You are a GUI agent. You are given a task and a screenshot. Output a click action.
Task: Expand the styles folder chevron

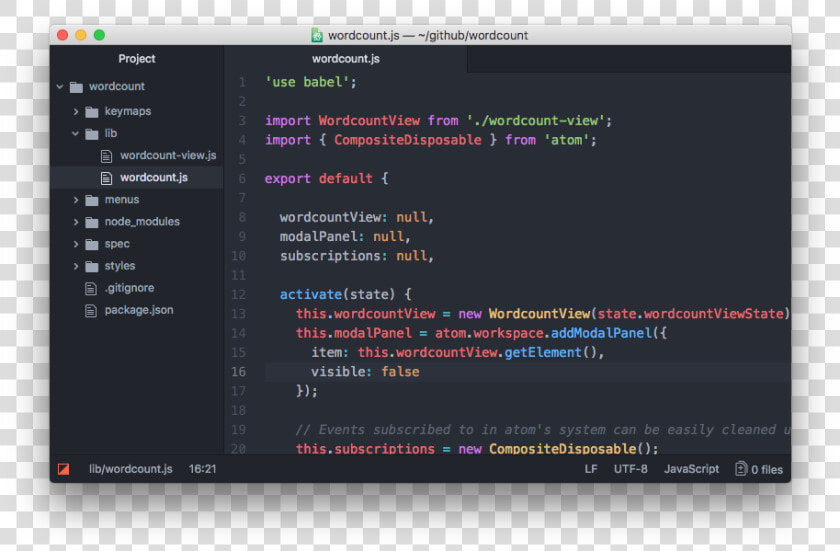click(76, 266)
